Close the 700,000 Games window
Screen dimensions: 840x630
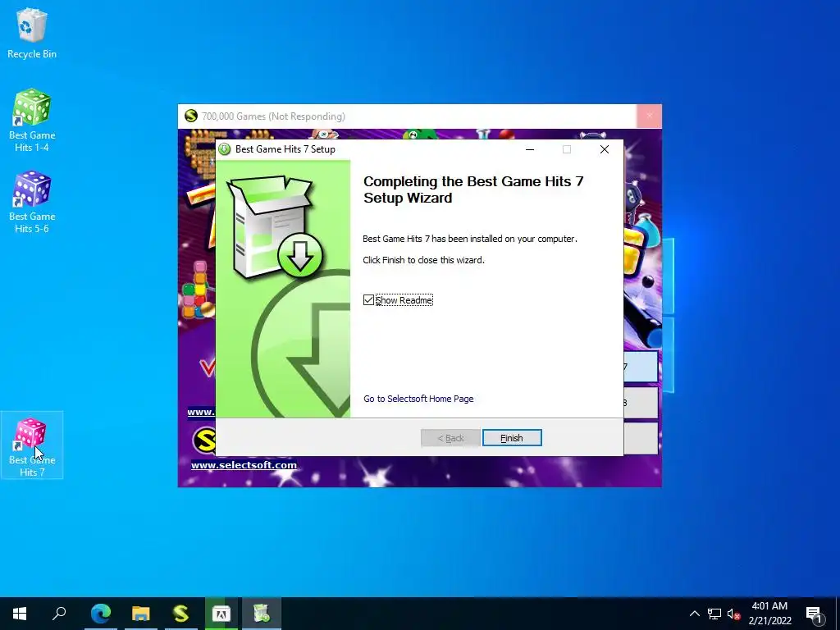coord(650,116)
